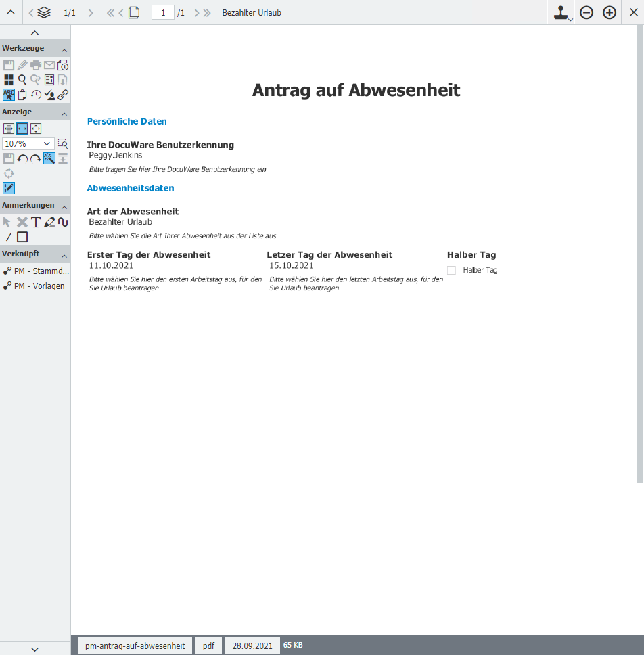This screenshot has height=655, width=644.
Task: Collapse the top toolbar with the corner chevron
Action: 11,12
